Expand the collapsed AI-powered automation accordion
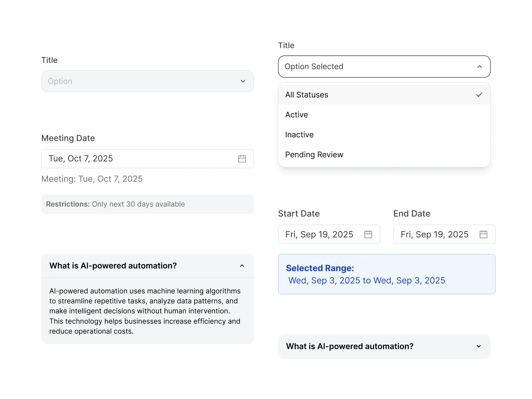Image resolution: width=532 pixels, height=399 pixels. (x=384, y=346)
